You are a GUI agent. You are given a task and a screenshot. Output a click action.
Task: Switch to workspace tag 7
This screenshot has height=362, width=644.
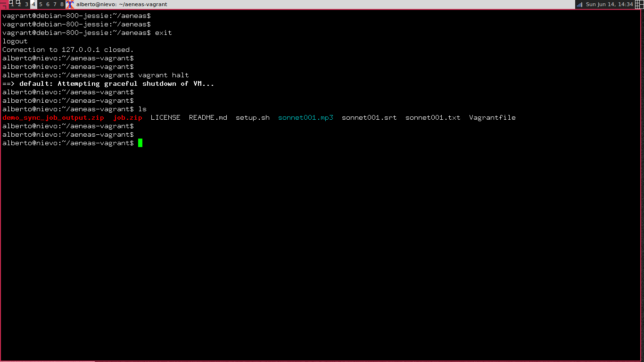tap(55, 4)
